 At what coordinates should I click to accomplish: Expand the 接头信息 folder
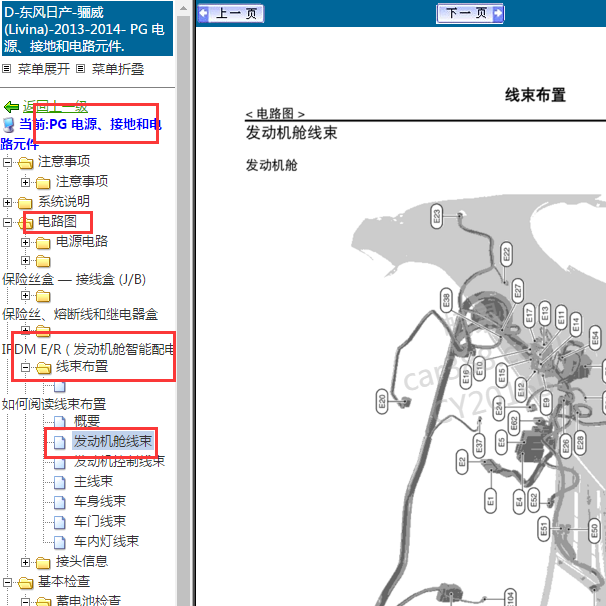tap(26, 562)
